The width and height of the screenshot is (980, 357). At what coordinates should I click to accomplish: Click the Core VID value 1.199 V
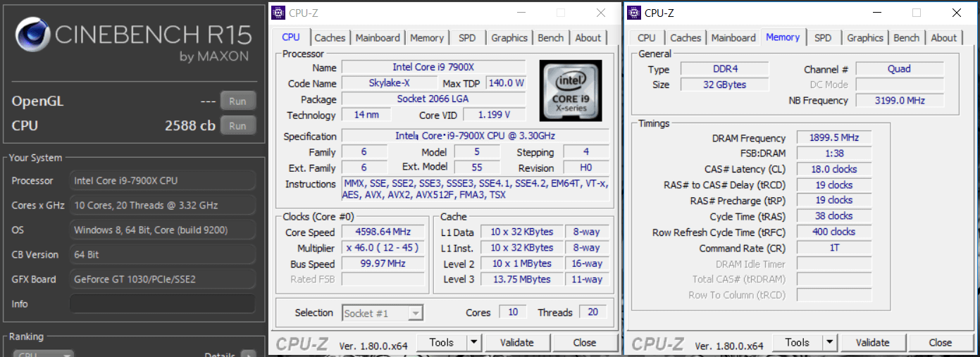pos(494,115)
